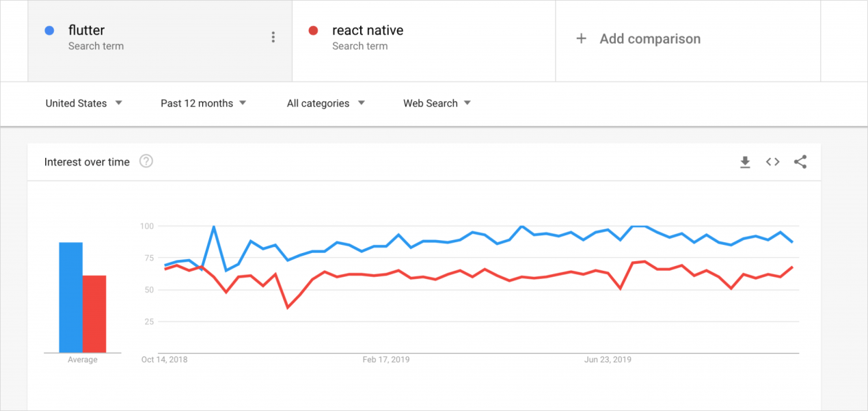Click the Feb 17, 2019 axis label
The width and height of the screenshot is (868, 411).
coord(386,359)
